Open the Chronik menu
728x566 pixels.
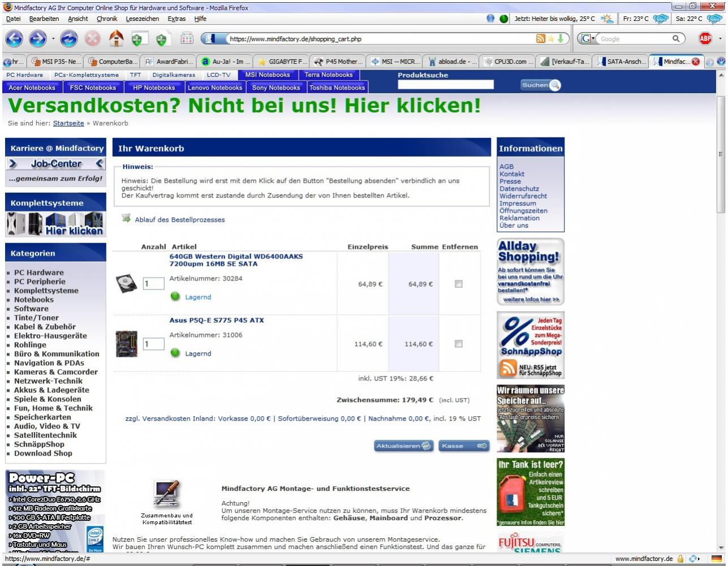(x=107, y=19)
